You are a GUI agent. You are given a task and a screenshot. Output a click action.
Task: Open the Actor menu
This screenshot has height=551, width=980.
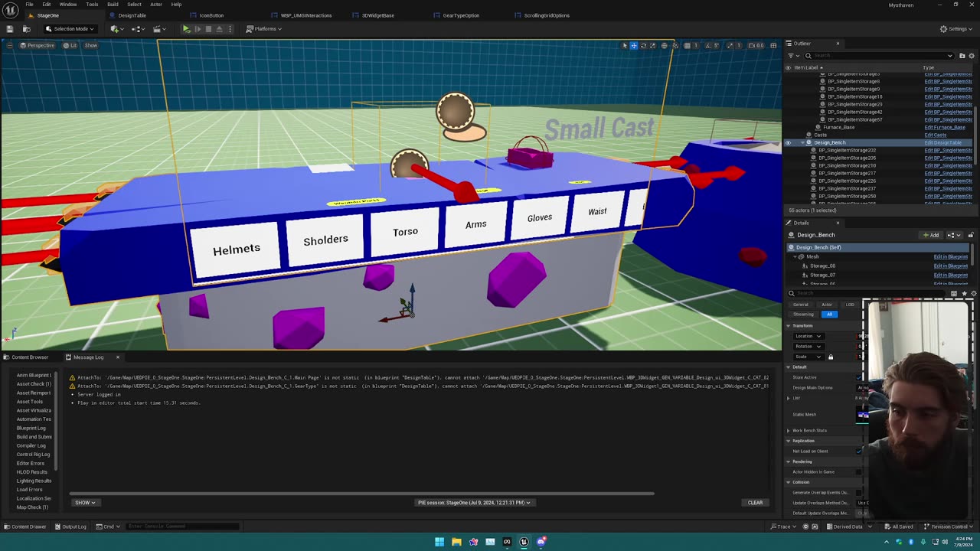(156, 5)
